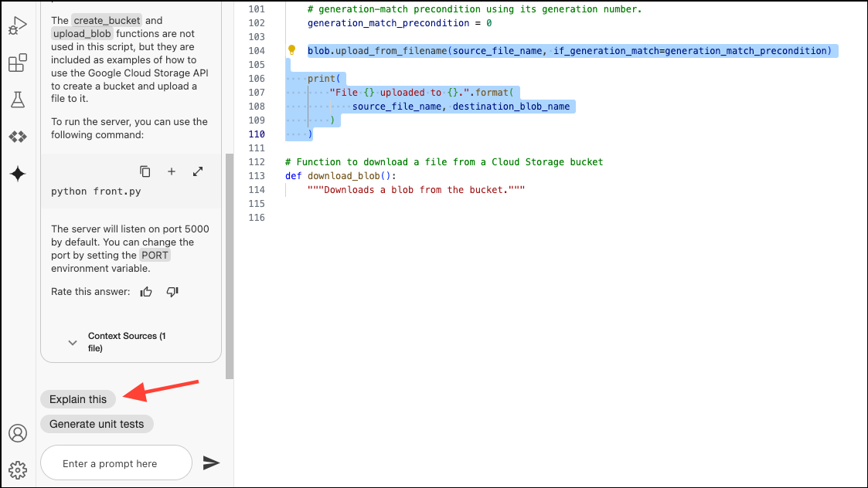This screenshot has width=868, height=488.
Task: Open the Extensions view
Action: point(17,63)
